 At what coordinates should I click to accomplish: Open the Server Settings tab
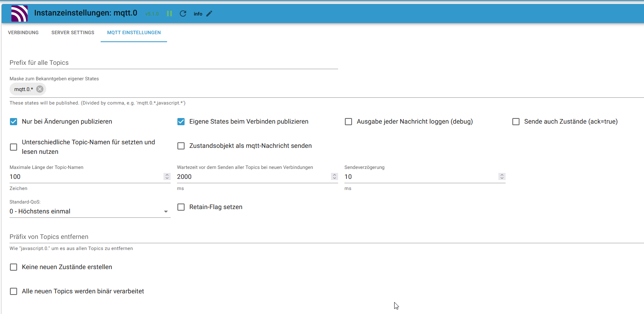coord(73,33)
